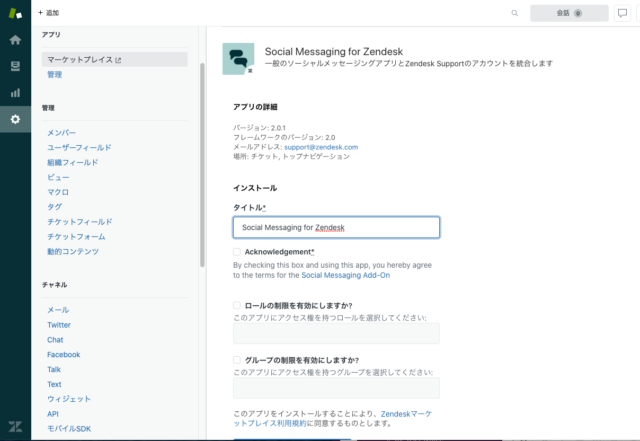Open 管理 under the アプリ section
The height and width of the screenshot is (441, 640).
55,74
